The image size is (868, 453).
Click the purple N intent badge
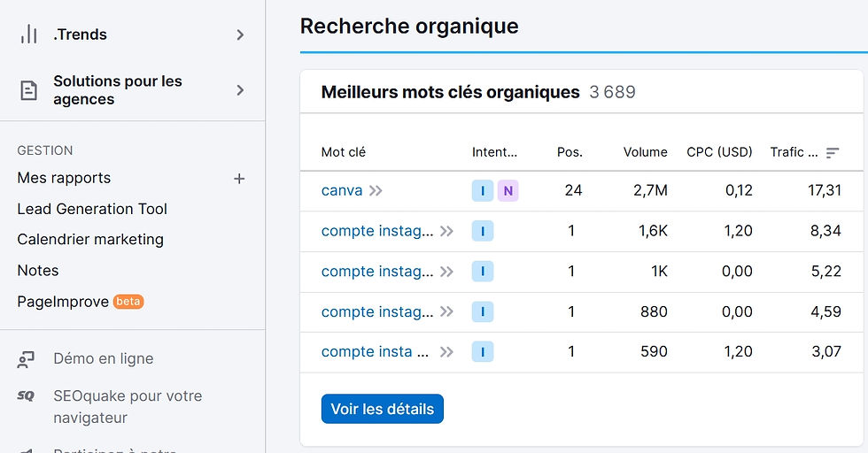point(508,190)
